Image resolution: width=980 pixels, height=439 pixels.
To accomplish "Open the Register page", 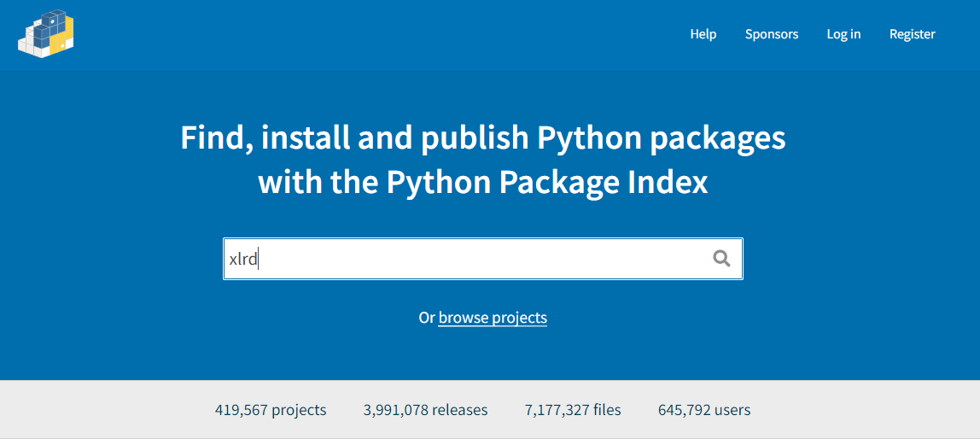I will pos(912,34).
